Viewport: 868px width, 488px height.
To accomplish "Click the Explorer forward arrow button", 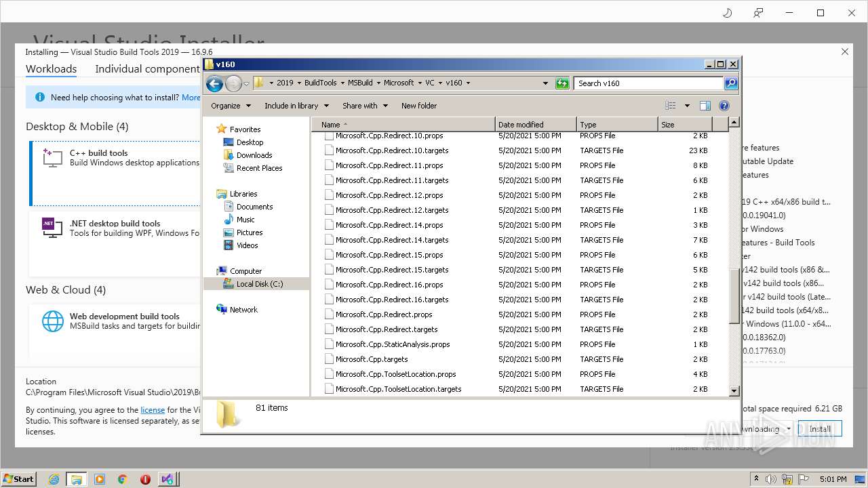I will tap(233, 83).
